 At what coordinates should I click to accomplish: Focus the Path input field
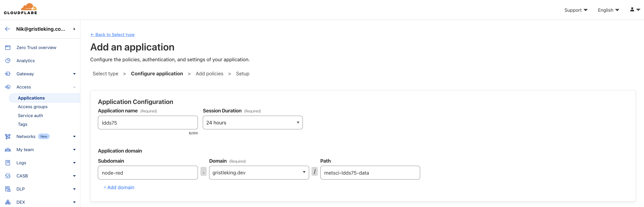click(x=370, y=173)
